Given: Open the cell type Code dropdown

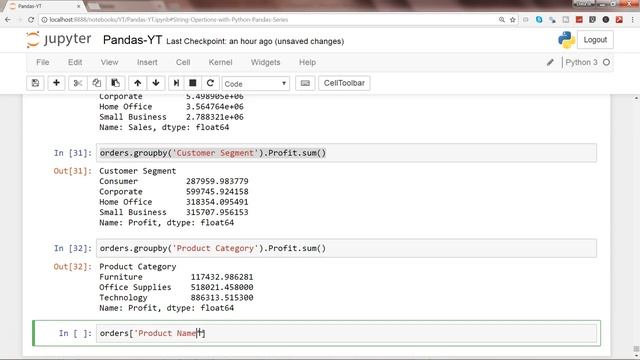Looking at the screenshot, I should (256, 84).
